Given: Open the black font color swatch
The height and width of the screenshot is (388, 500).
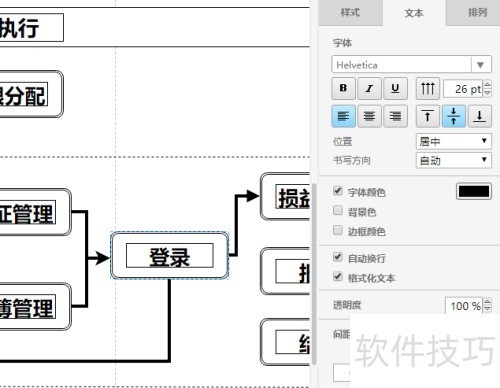Looking at the screenshot, I should [474, 191].
